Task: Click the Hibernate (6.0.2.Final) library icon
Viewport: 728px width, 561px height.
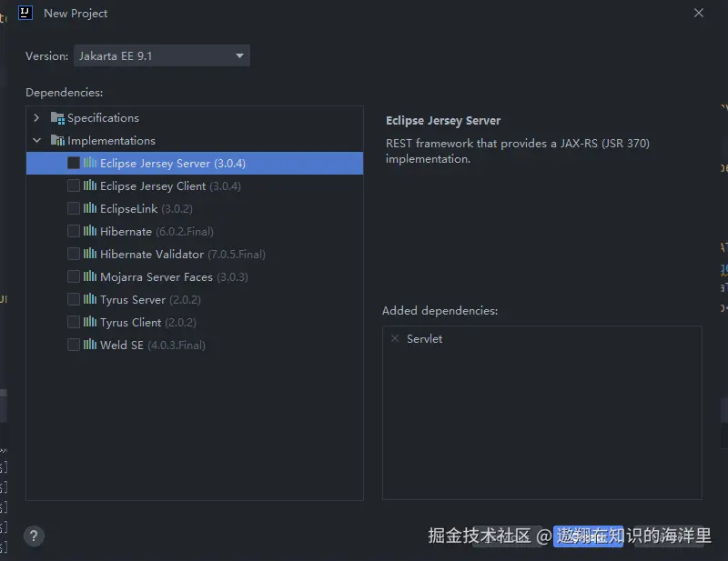Action: point(90,231)
